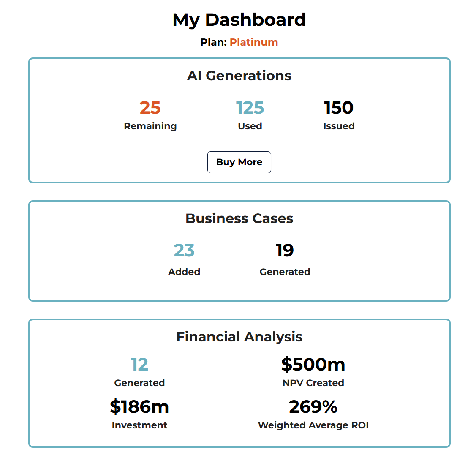Screen dimensions: 476x455
Task: Click the My Dashboard title
Action: click(x=239, y=19)
